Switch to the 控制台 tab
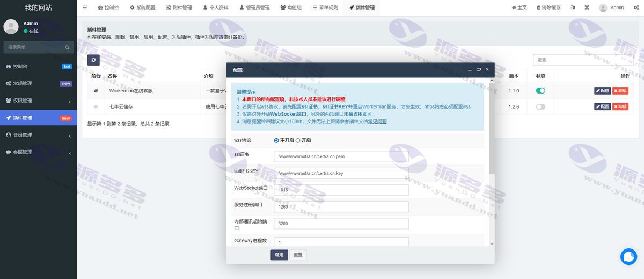The width and height of the screenshot is (644, 279). 108,8
